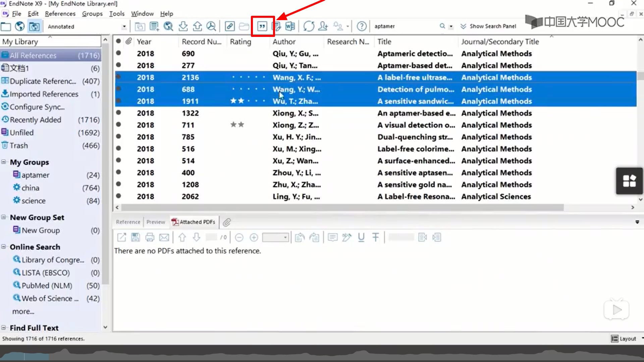
Task: Switch to Local Library Mode icon
Action: click(x=6, y=26)
